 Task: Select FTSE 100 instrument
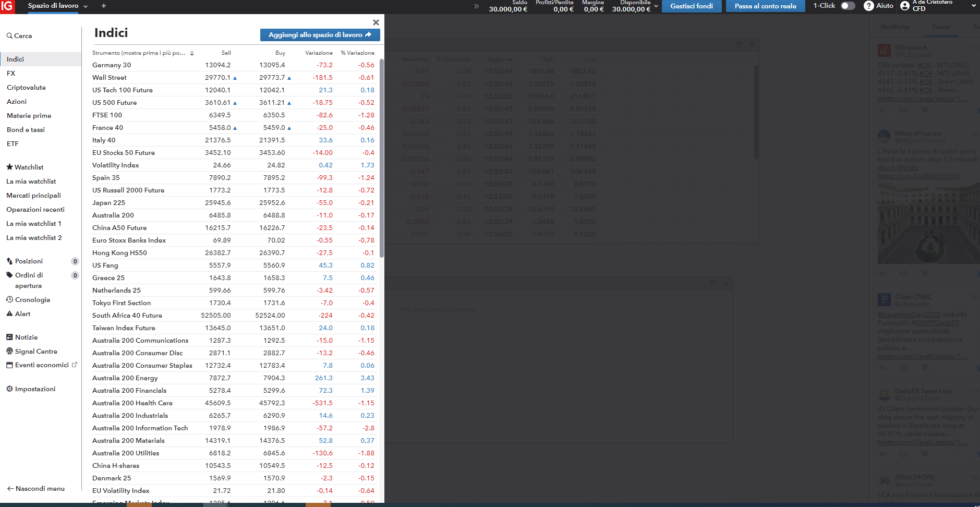point(107,115)
